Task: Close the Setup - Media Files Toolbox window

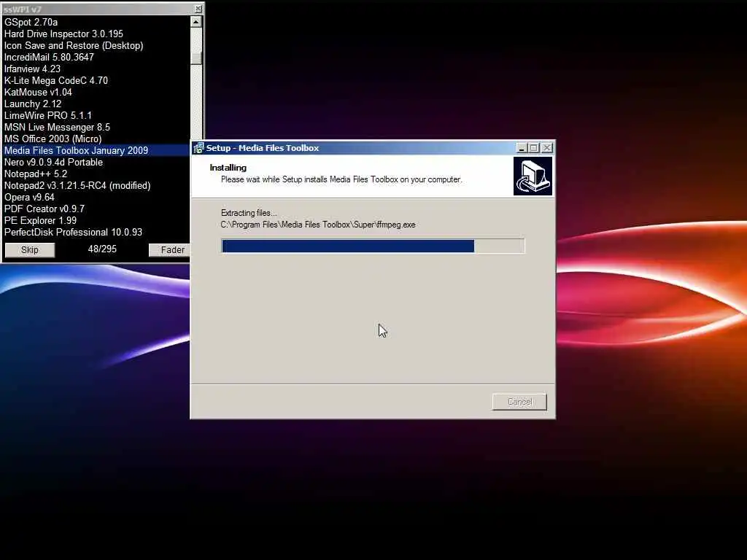Action: tap(547, 148)
